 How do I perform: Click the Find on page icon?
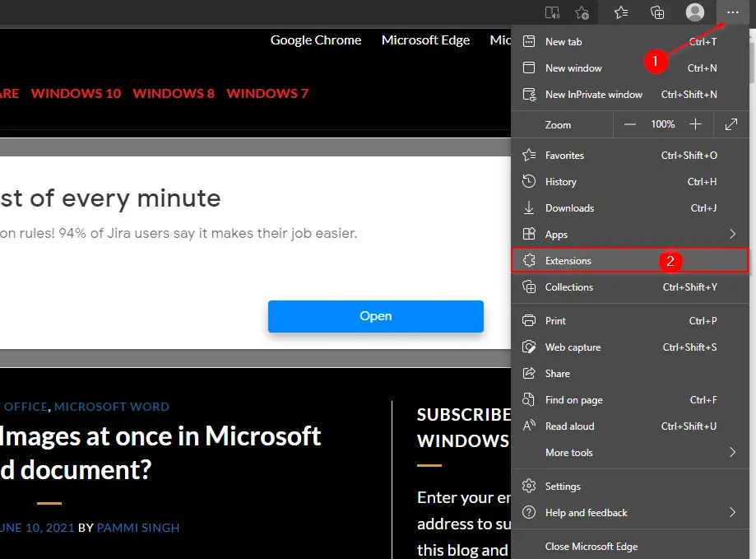pos(529,400)
